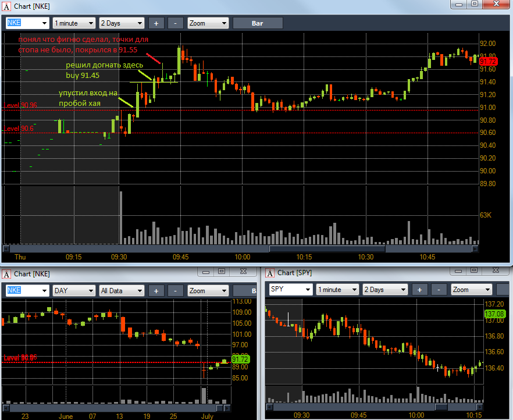Click right scroll arrow of top chart scrollbar
This screenshot has height=420, width=513.
[x=475, y=249]
